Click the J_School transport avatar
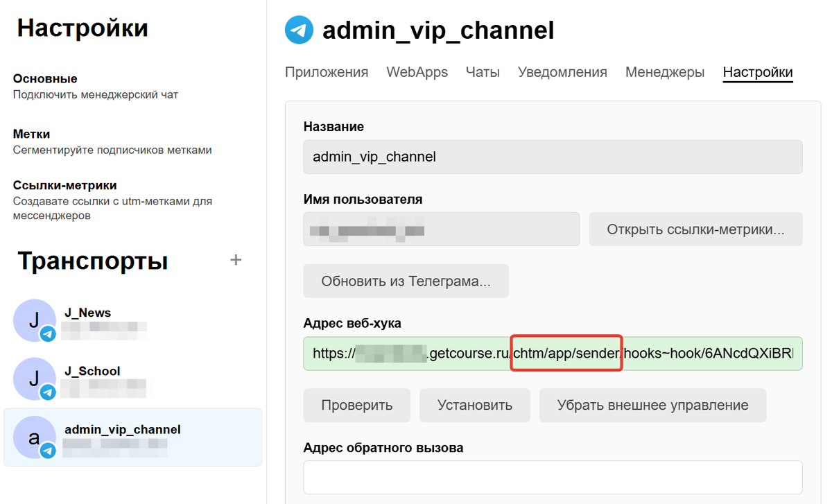The height and width of the screenshot is (504, 832). [x=35, y=379]
